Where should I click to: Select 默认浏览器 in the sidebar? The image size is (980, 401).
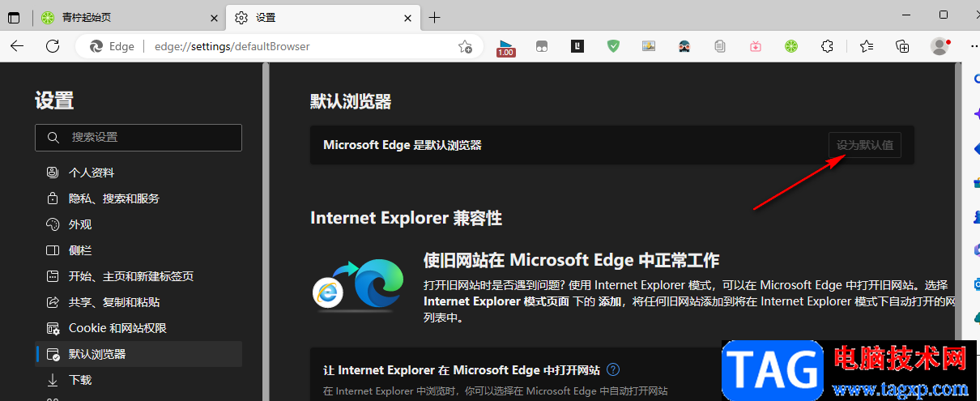click(x=138, y=354)
